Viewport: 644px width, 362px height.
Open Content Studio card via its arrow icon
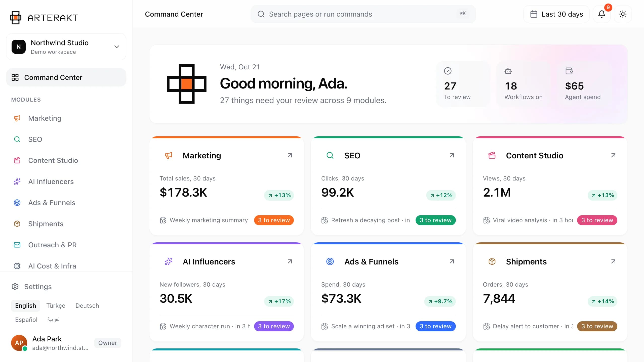pyautogui.click(x=613, y=155)
